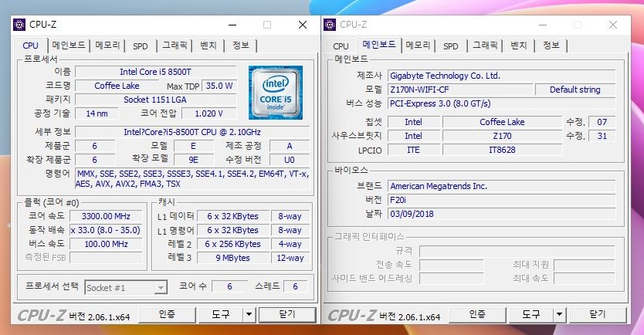Viewport: 644px width, 335px height.
Task: Click southbridge value Z170
Action: tap(502, 137)
